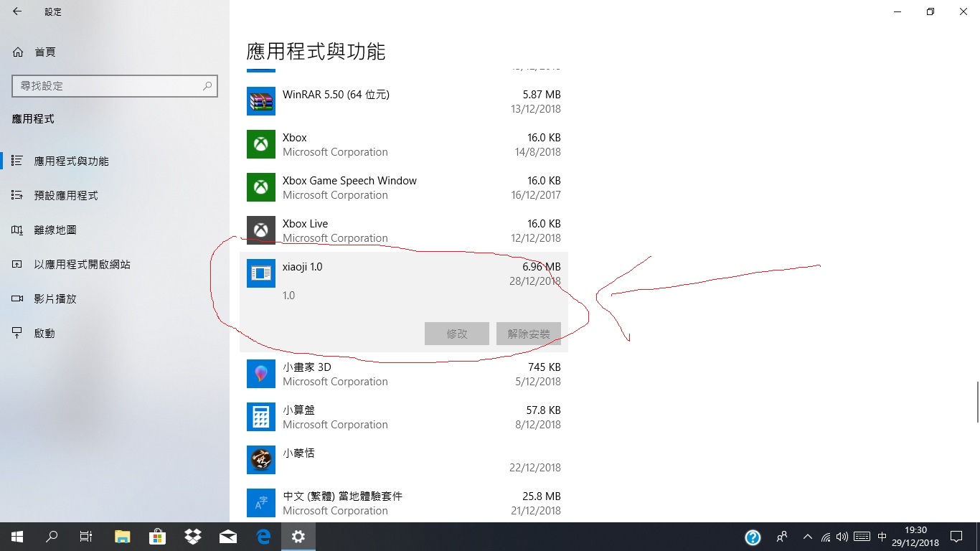Open Mail app from the taskbar
The height and width of the screenshot is (551, 980).
(x=228, y=537)
